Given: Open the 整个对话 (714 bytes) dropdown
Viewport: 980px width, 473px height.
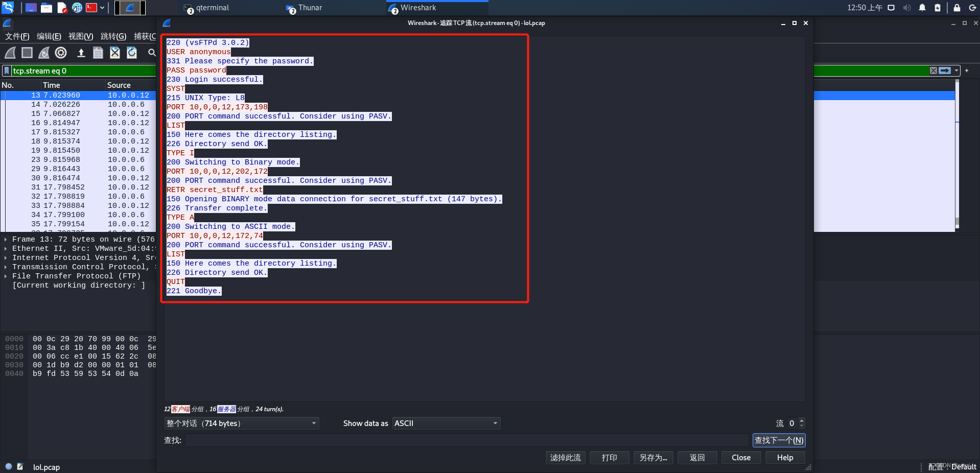Looking at the screenshot, I should (241, 423).
